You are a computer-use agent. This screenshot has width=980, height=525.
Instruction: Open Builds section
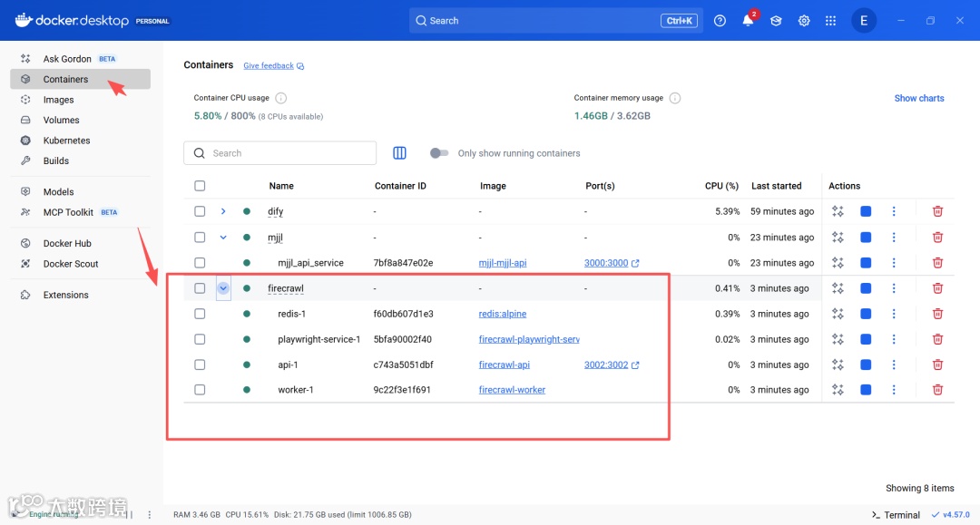(80, 161)
